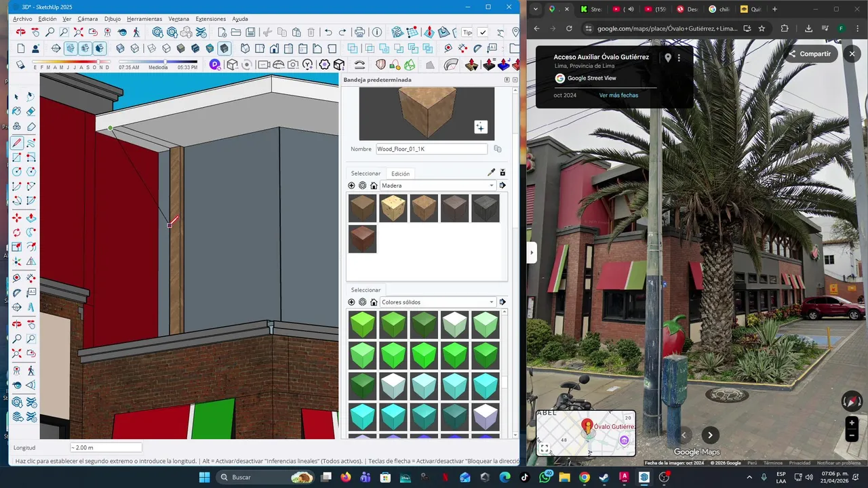Toggle Shaded With Textures face style
This screenshot has width=868, height=488.
pos(195,48)
